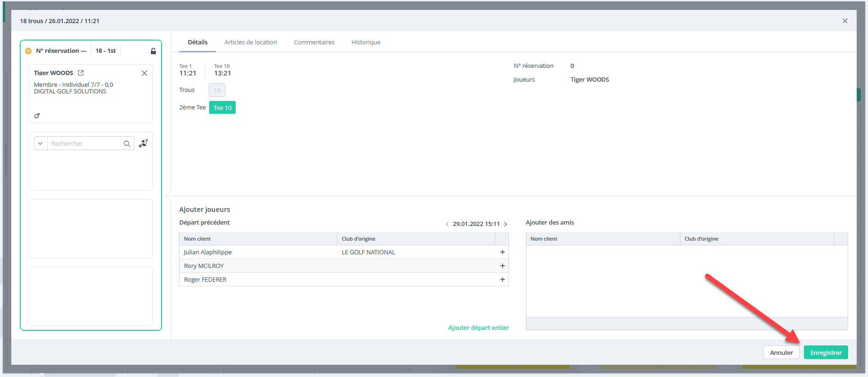This screenshot has height=377, width=868.
Task: Click the Enregistrer button
Action: coord(826,352)
